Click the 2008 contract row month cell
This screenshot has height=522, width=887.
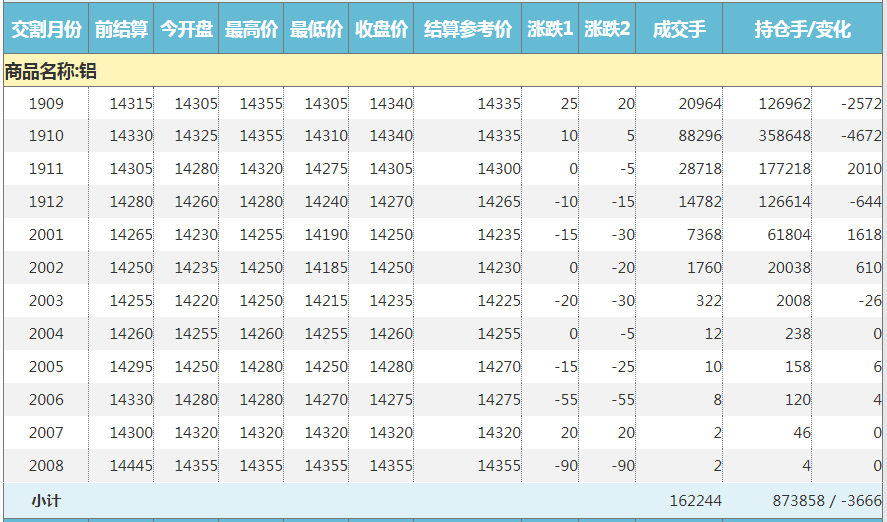46,466
